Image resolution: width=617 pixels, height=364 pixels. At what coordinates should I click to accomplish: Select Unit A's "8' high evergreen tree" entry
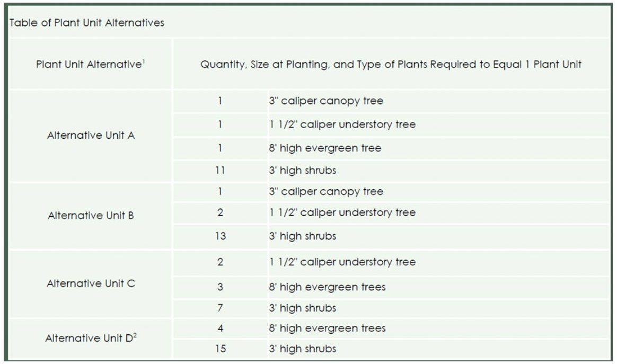click(x=325, y=148)
